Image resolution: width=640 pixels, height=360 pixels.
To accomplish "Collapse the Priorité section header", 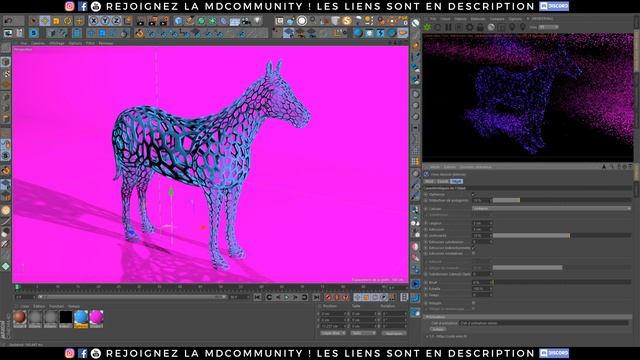I will pos(527,317).
